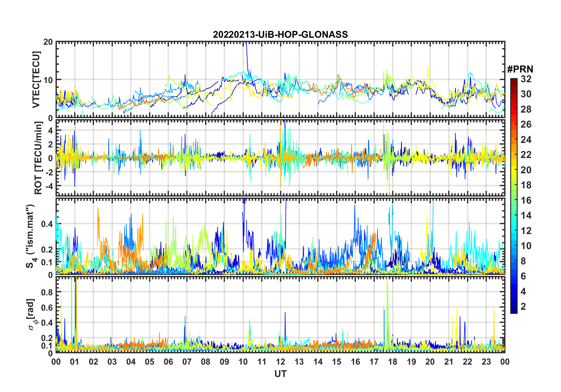561x392 pixels.
Task: Click colorbar tick label 8
Action: pyautogui.click(x=523, y=261)
